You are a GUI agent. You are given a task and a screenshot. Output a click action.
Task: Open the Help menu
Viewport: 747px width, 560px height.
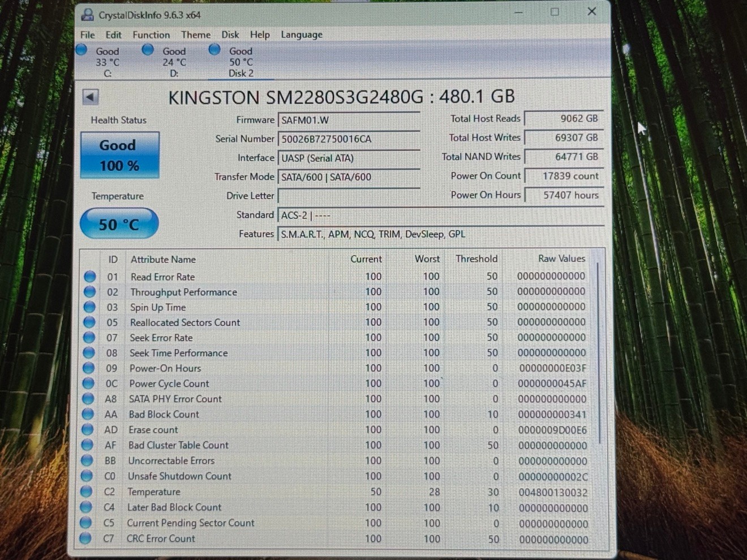point(260,35)
